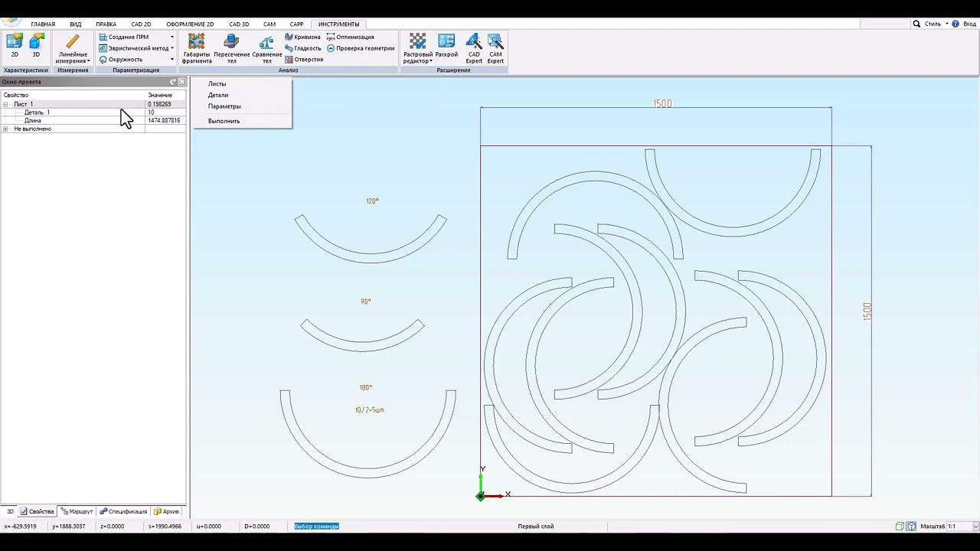The height and width of the screenshot is (551, 980).
Task: Expand the Не выполнено tree node
Action: 5,129
